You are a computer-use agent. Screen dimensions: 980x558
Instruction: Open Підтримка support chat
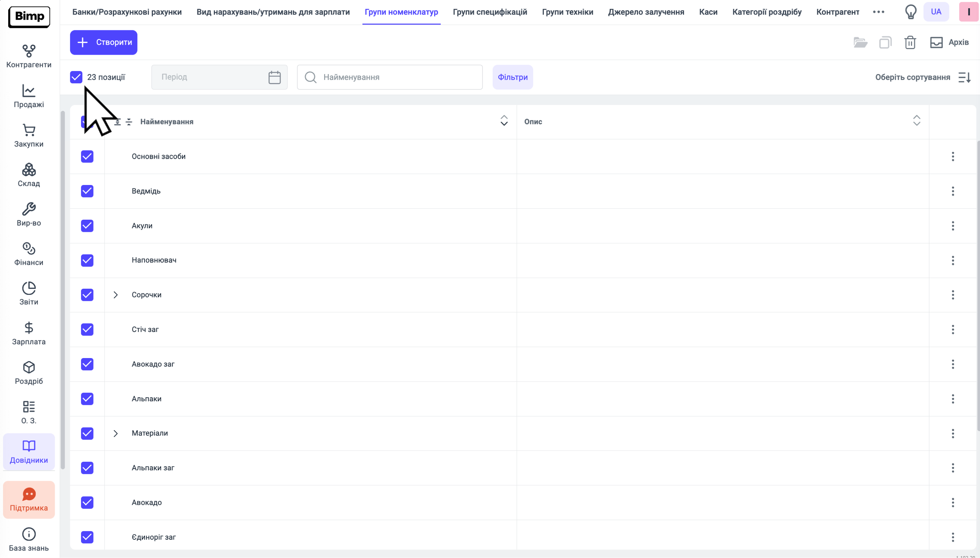[x=29, y=500]
